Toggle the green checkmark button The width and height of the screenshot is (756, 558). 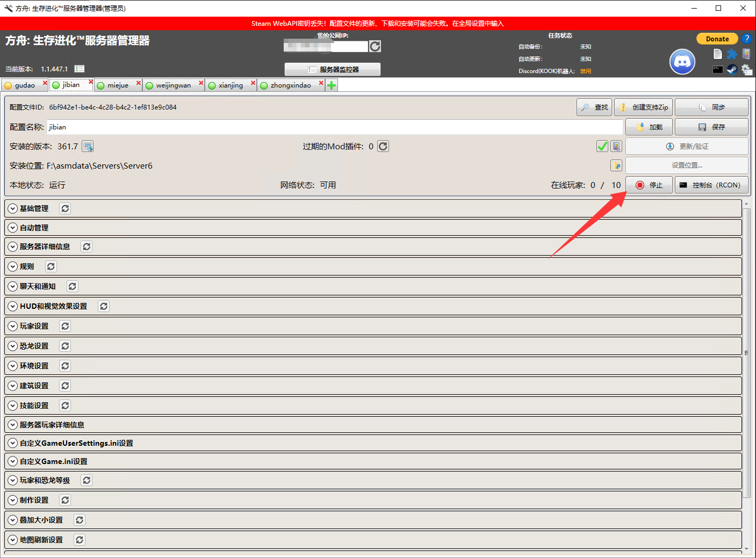(x=602, y=146)
